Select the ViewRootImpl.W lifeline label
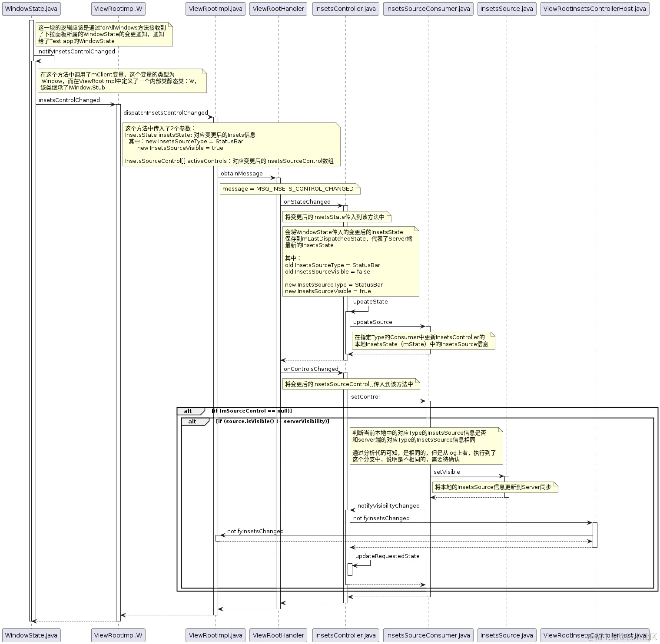This screenshot has width=660, height=644. 118,8
